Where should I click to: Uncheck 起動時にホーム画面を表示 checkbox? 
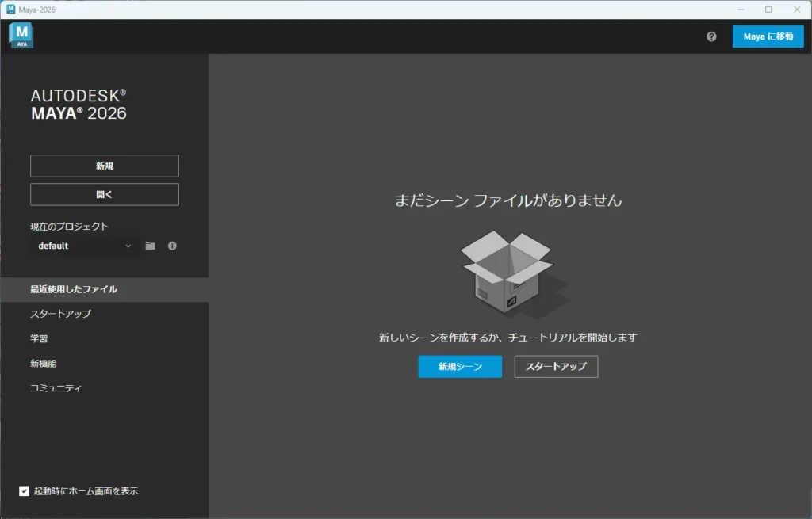25,491
